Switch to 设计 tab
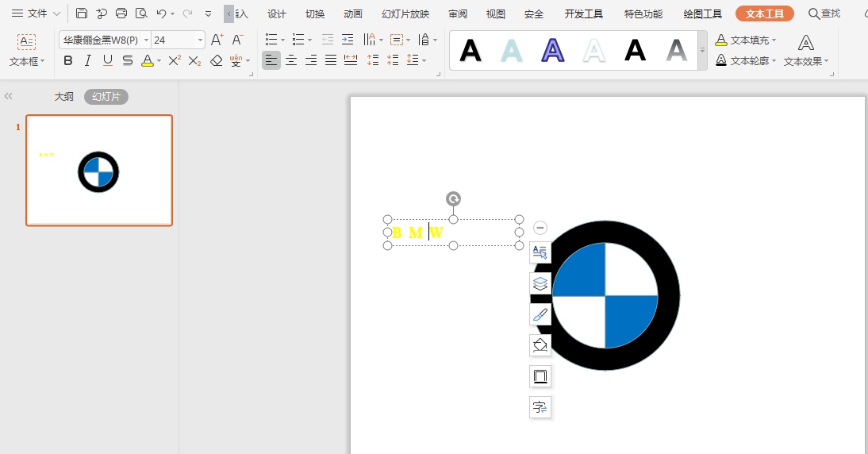The width and height of the screenshot is (868, 454). coord(277,13)
